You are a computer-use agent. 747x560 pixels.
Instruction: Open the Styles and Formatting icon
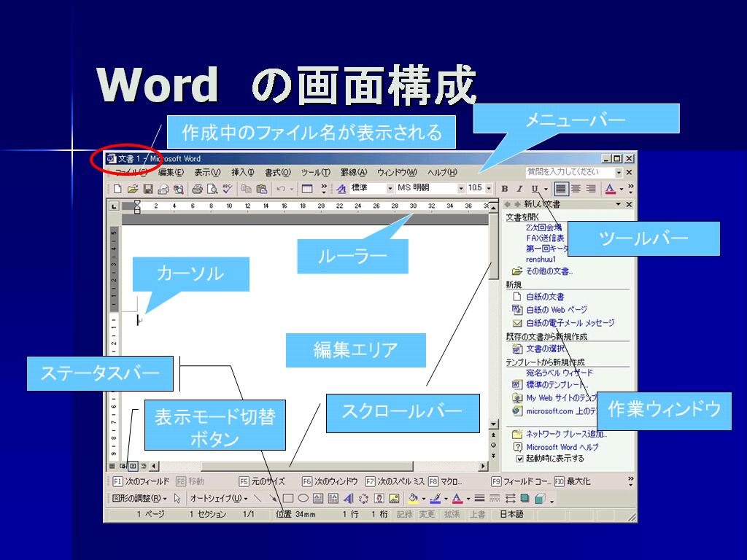[341, 189]
